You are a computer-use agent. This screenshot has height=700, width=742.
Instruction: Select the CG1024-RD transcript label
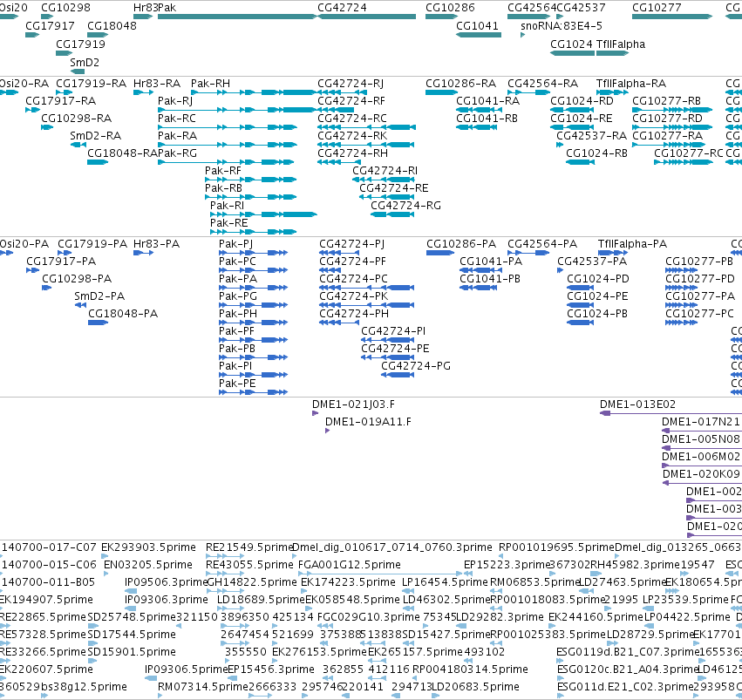(582, 101)
